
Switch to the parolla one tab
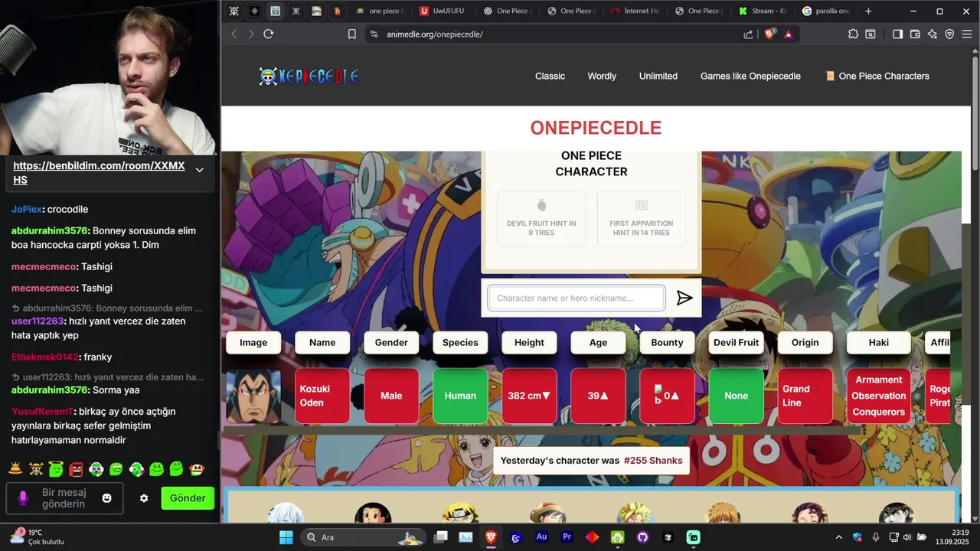[x=825, y=11]
